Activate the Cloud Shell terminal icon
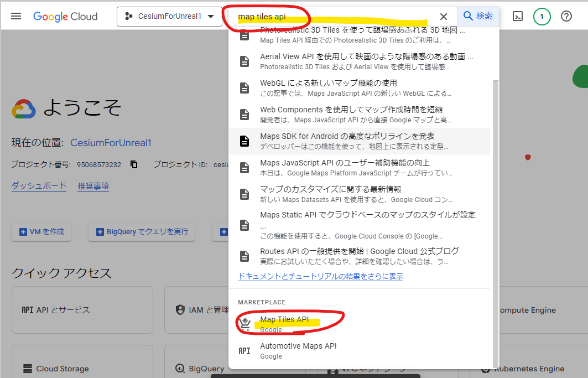The image size is (588, 378). 518,16
